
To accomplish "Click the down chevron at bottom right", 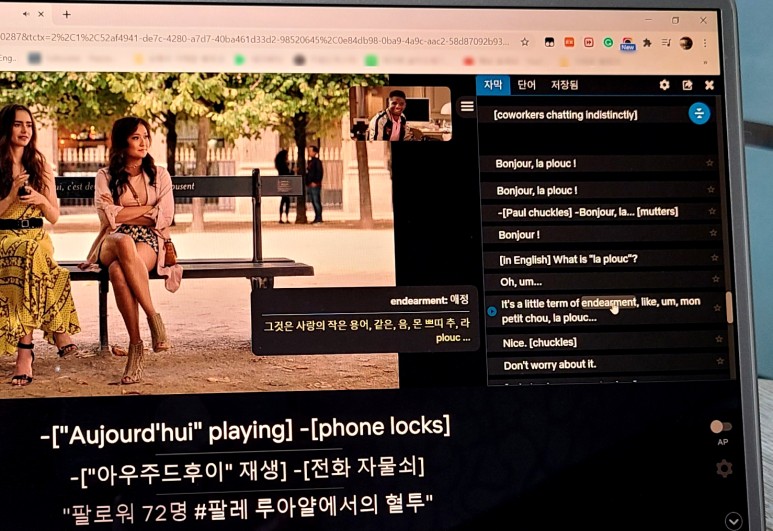I will 734,521.
